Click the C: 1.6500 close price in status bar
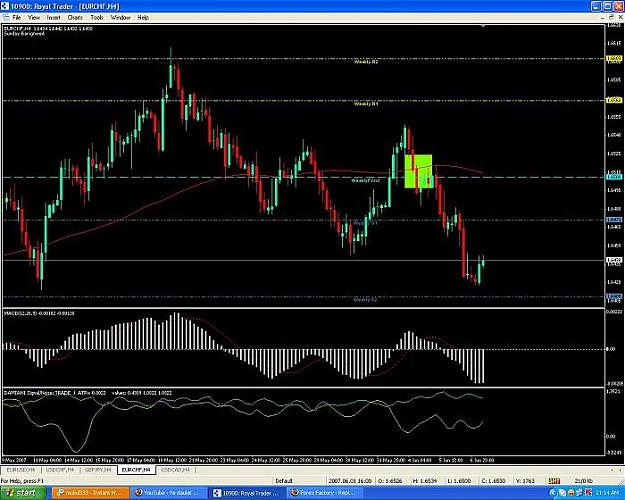The image size is (625, 500). [x=495, y=481]
